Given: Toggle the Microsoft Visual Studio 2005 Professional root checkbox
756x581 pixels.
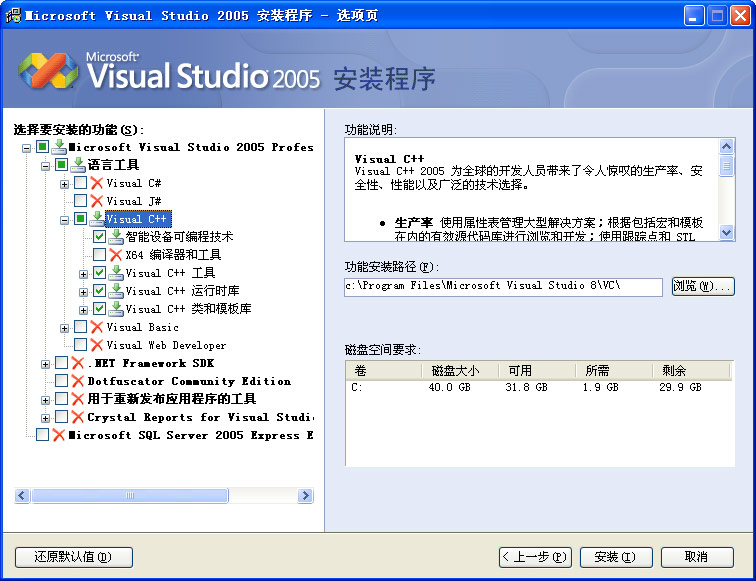Looking at the screenshot, I should click(x=42, y=146).
